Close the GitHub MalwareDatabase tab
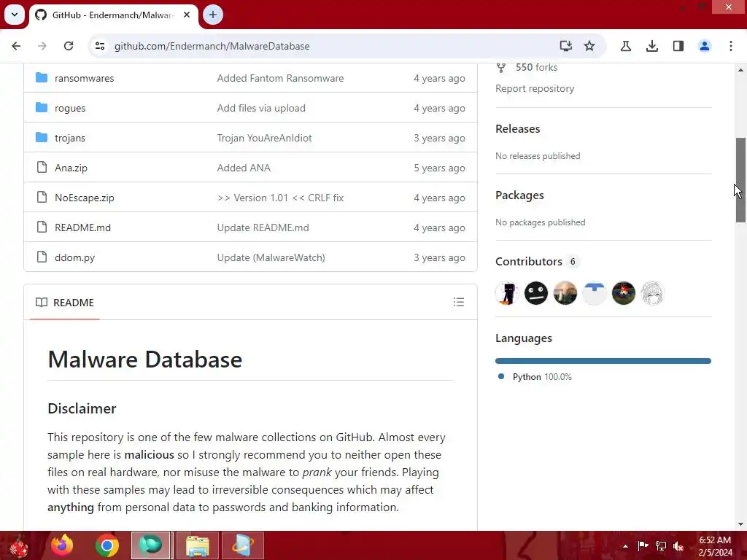Image resolution: width=747 pixels, height=560 pixels. click(x=187, y=15)
